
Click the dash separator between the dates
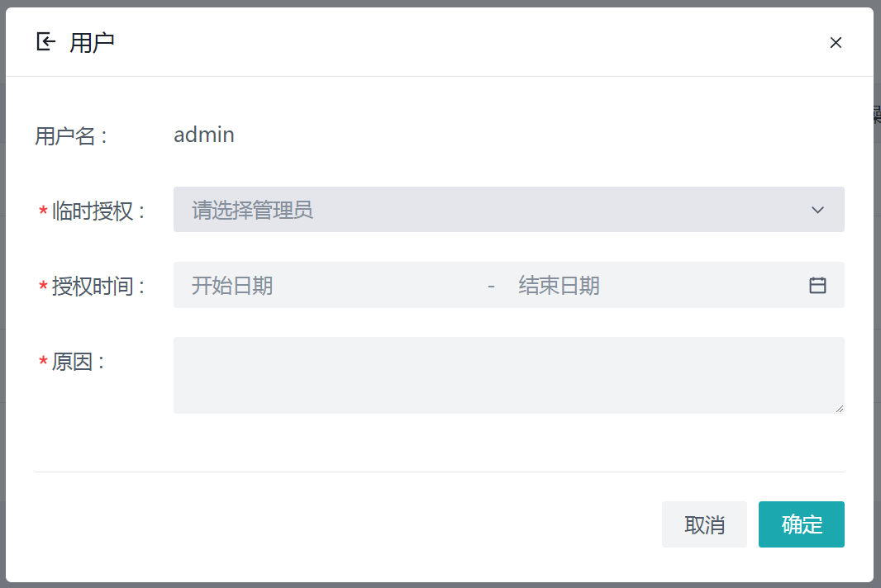click(491, 286)
